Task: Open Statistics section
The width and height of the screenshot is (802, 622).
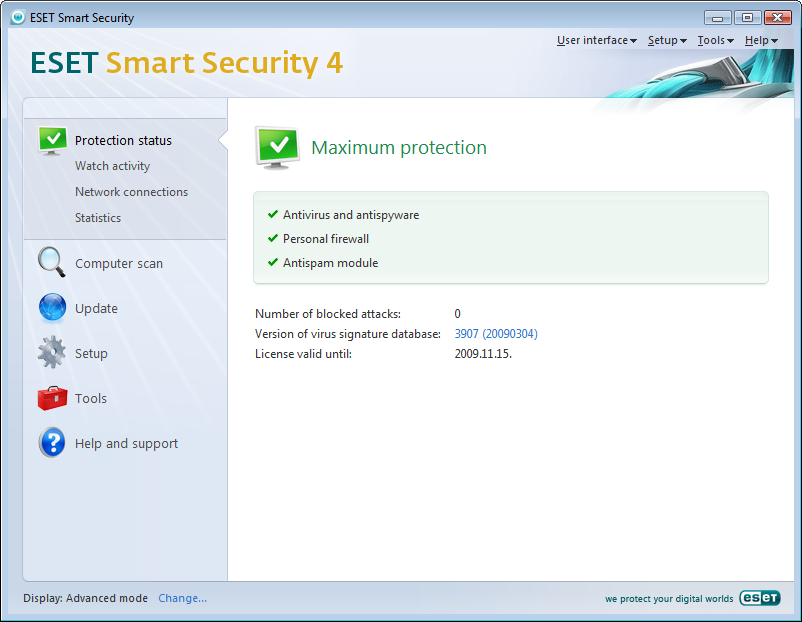Action: pos(98,218)
